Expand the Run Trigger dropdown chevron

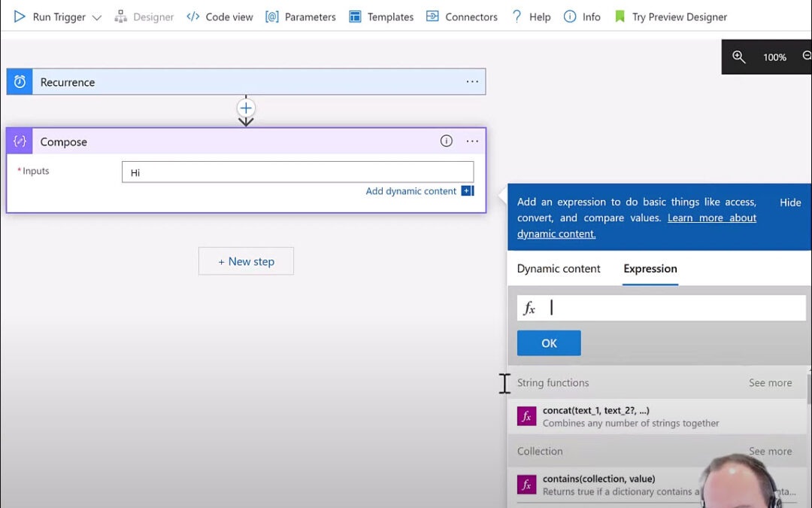[x=97, y=17]
